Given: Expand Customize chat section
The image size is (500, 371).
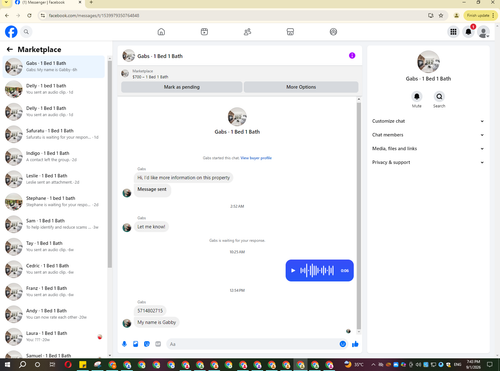Looking at the screenshot, I should click(428, 121).
